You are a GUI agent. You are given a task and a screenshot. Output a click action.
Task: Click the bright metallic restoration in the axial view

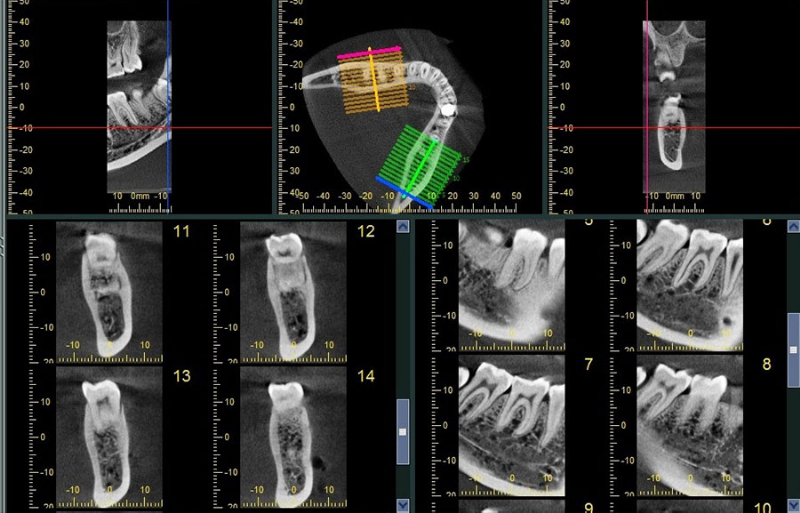[x=447, y=109]
